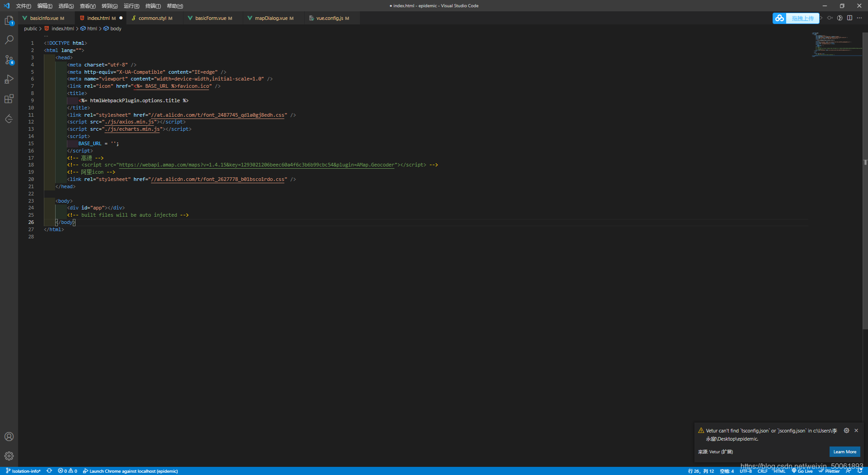868x475 pixels.
Task: Open More Actions ellipsis in editor toolbar
Action: point(859,18)
